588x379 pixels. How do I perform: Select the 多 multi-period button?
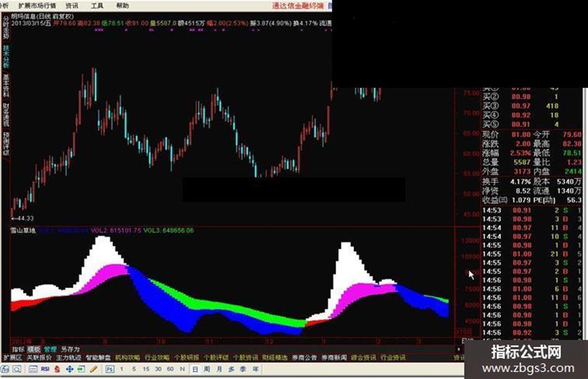[x=231, y=369]
